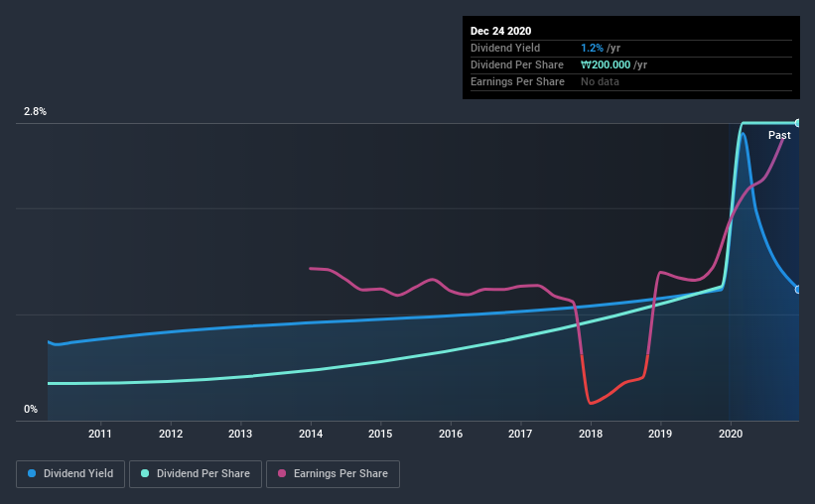
Task: Select the 2011 x-axis label
Action: (x=100, y=434)
